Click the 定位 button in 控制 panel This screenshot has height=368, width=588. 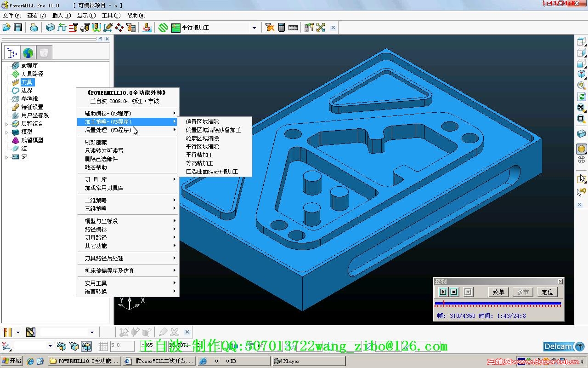(547, 292)
